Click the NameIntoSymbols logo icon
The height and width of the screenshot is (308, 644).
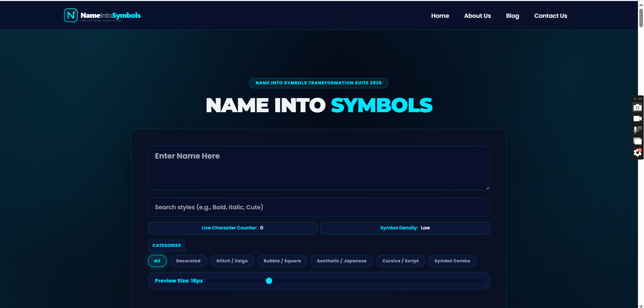(x=71, y=15)
